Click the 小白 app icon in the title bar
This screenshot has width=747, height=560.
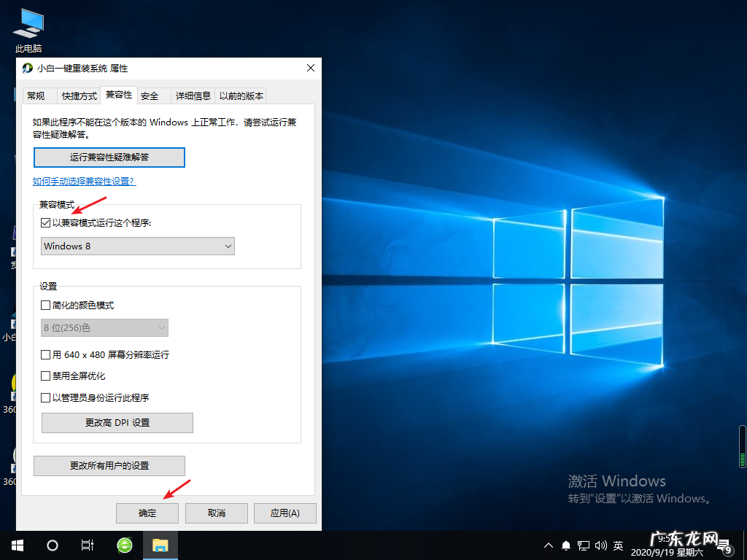(x=27, y=68)
